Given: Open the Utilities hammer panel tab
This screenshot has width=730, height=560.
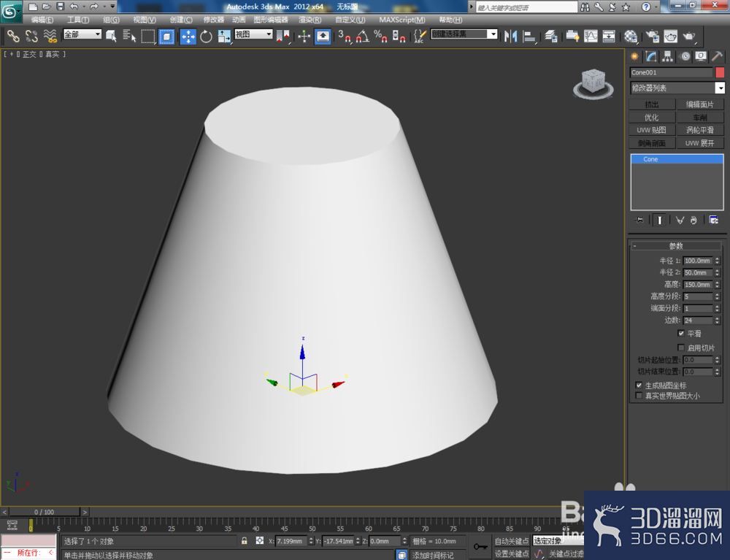Looking at the screenshot, I should [717, 56].
